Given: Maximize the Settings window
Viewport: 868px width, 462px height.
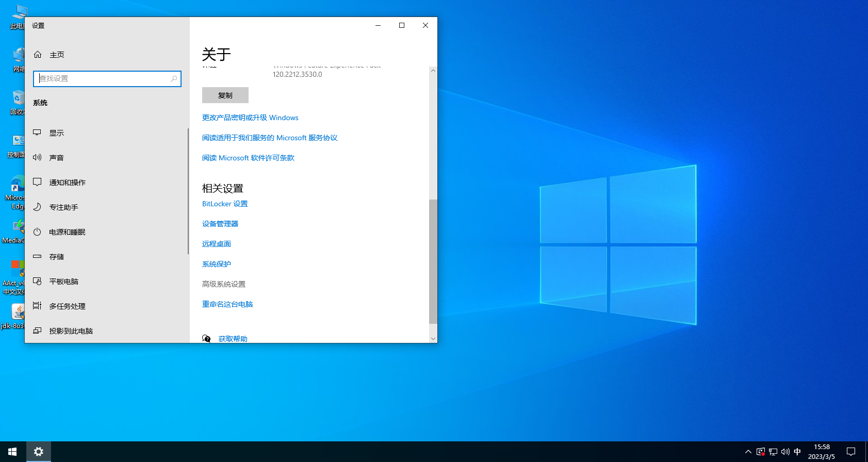Looking at the screenshot, I should point(402,25).
